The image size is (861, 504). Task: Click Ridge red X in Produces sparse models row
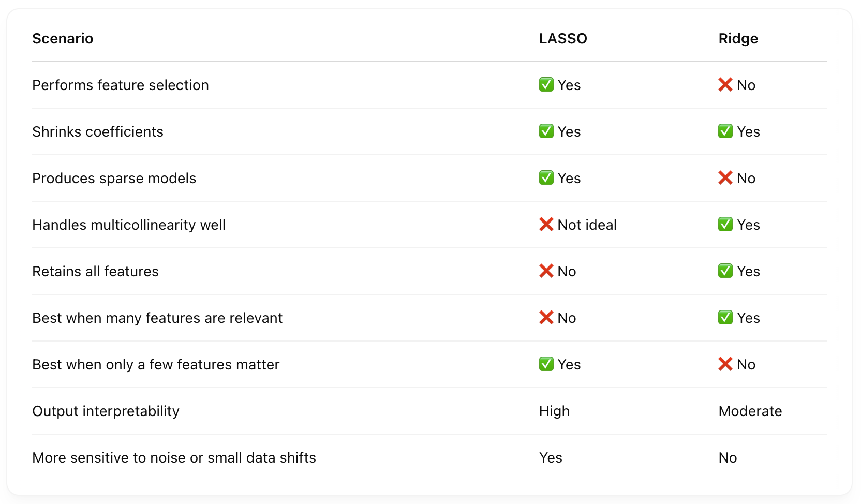point(725,177)
